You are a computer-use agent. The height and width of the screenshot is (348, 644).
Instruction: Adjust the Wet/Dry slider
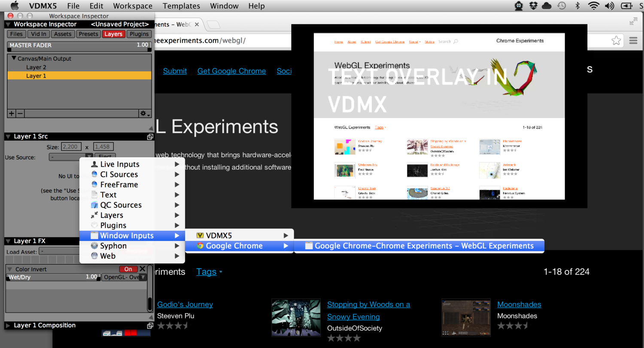point(54,277)
